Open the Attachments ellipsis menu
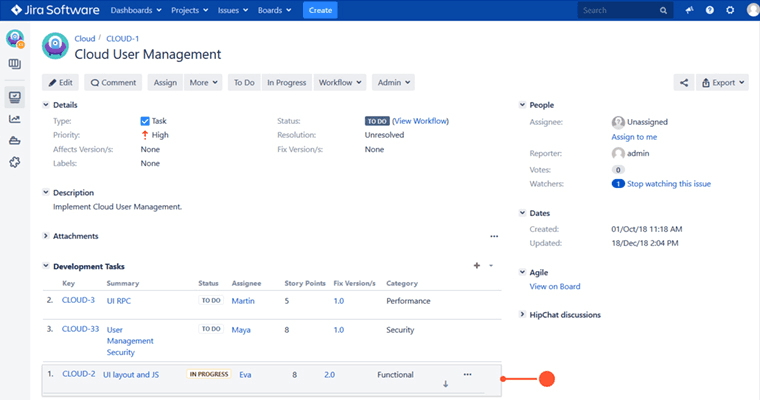 point(494,237)
